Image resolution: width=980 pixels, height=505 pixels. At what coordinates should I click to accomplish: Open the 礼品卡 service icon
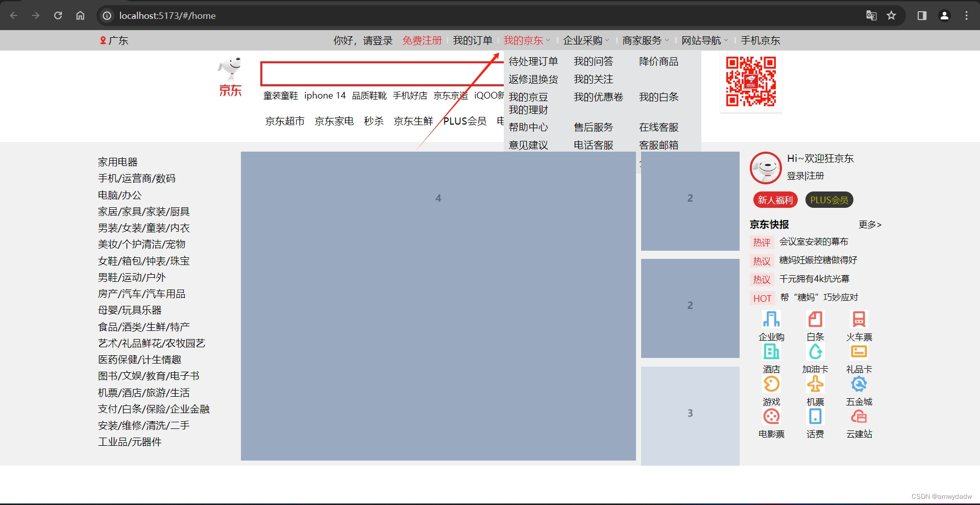859,351
